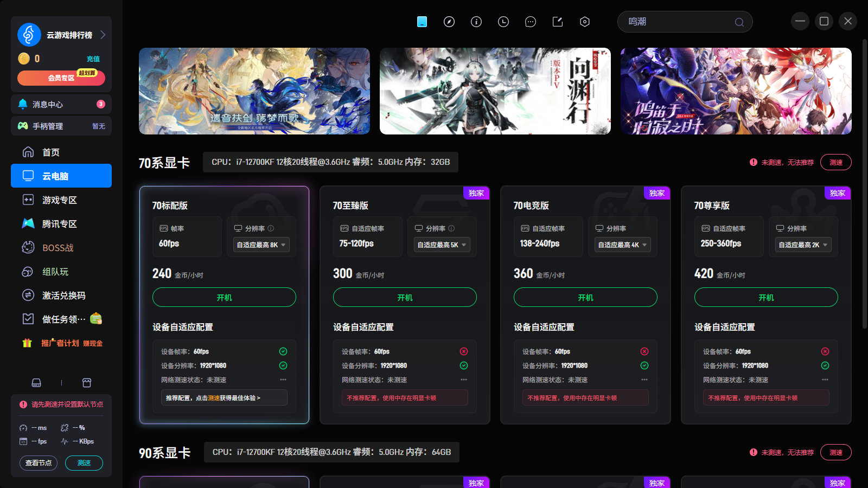Click 查看节点 button
The width and height of the screenshot is (868, 488).
coord(39,463)
